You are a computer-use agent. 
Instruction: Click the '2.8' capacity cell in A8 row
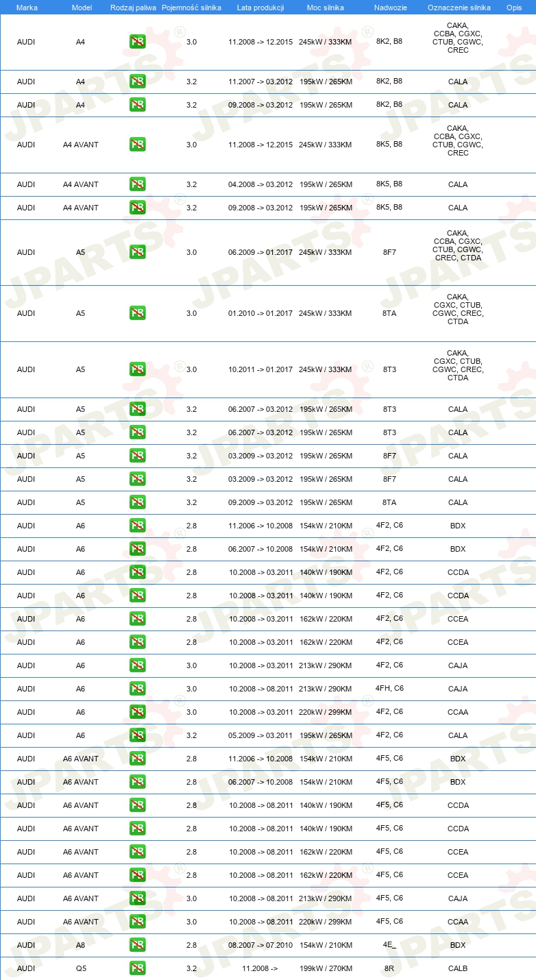(x=191, y=945)
